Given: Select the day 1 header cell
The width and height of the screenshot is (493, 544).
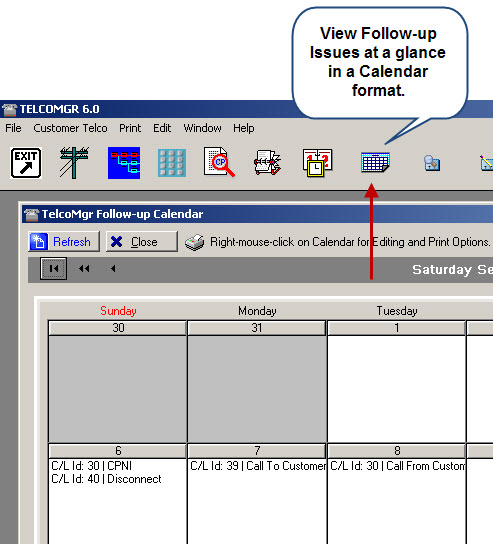Looking at the screenshot, I should [396, 328].
